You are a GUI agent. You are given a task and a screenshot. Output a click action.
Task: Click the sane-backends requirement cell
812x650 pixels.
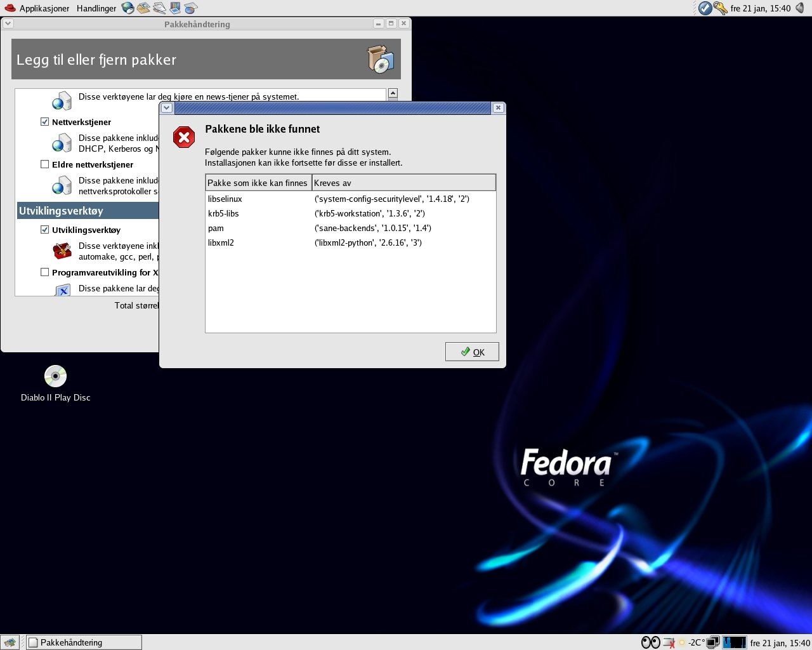(x=373, y=228)
